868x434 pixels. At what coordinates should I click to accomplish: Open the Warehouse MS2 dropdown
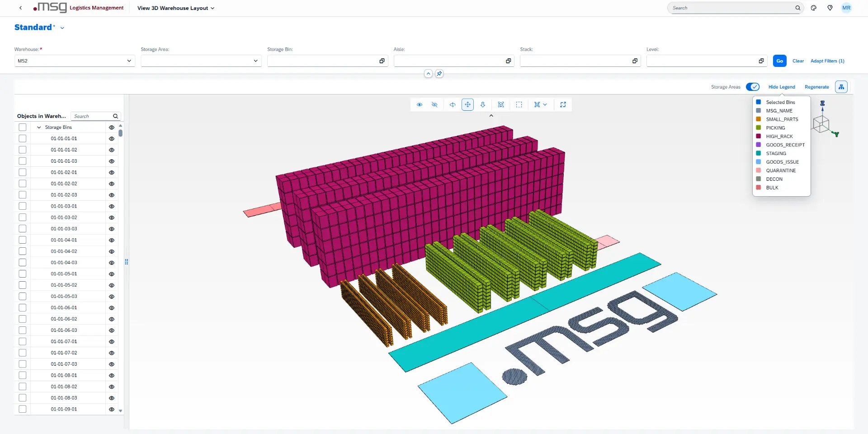[129, 61]
